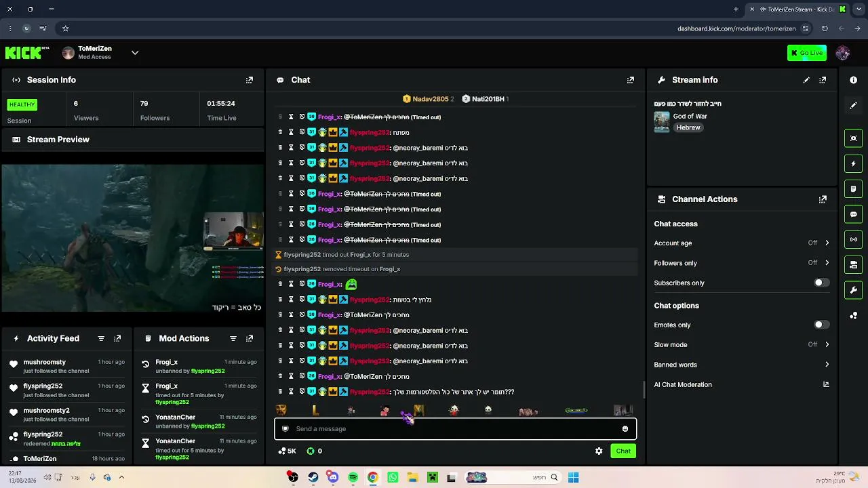Image resolution: width=868 pixels, height=488 pixels.
Task: Toggle the lightning activity widget in sidebar
Action: (854, 163)
